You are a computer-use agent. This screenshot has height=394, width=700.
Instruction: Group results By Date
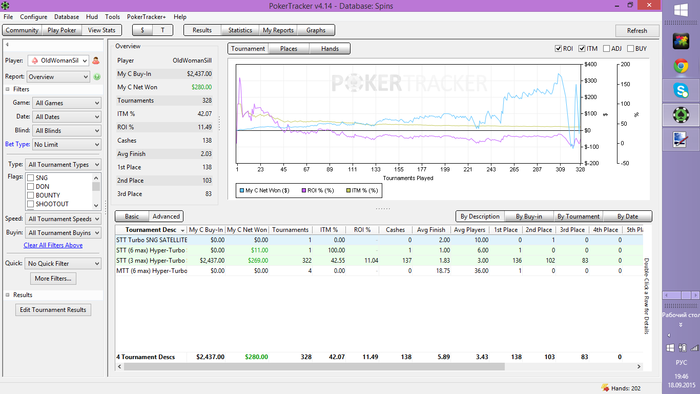[x=628, y=216]
